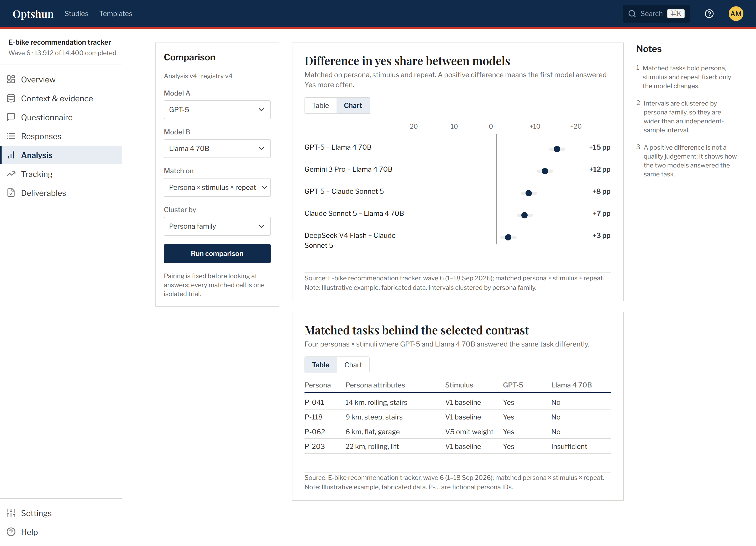Open the Tracking section
Image resolution: width=756 pixels, height=546 pixels.
point(61,174)
